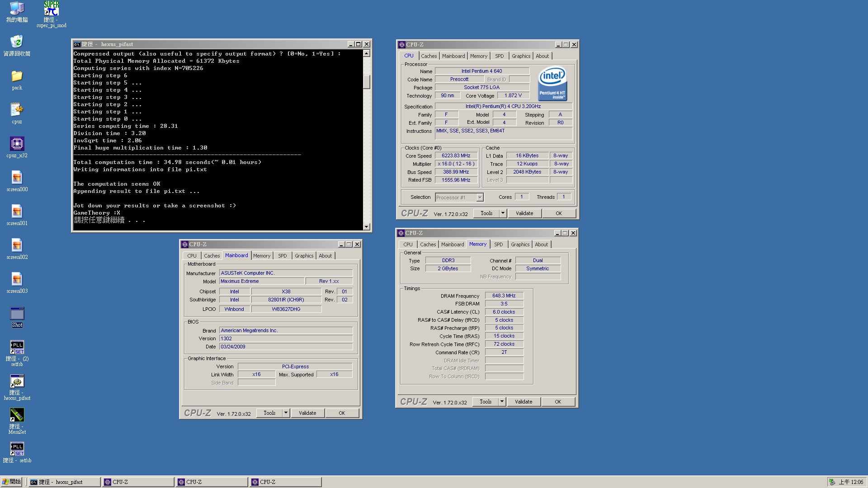Open the Recycle Bin desktop icon
Screen dimensions: 868x488
point(17,46)
